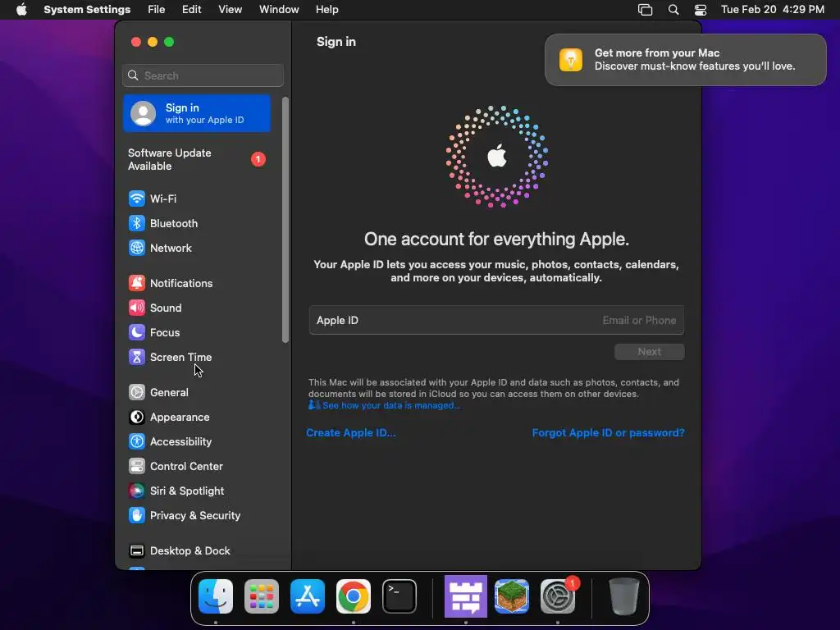The height and width of the screenshot is (630, 840).
Task: Open Spotlight search in menu bar
Action: pos(673,10)
